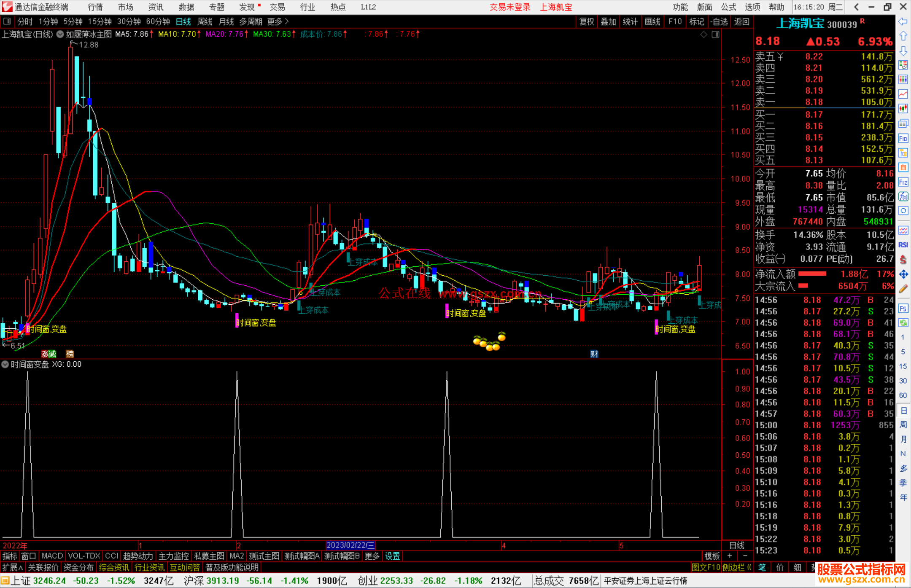The height and width of the screenshot is (588, 911).
Task: Toggle the 时间窗变盘 indicator panel circle button
Action: pyautogui.click(x=5, y=364)
